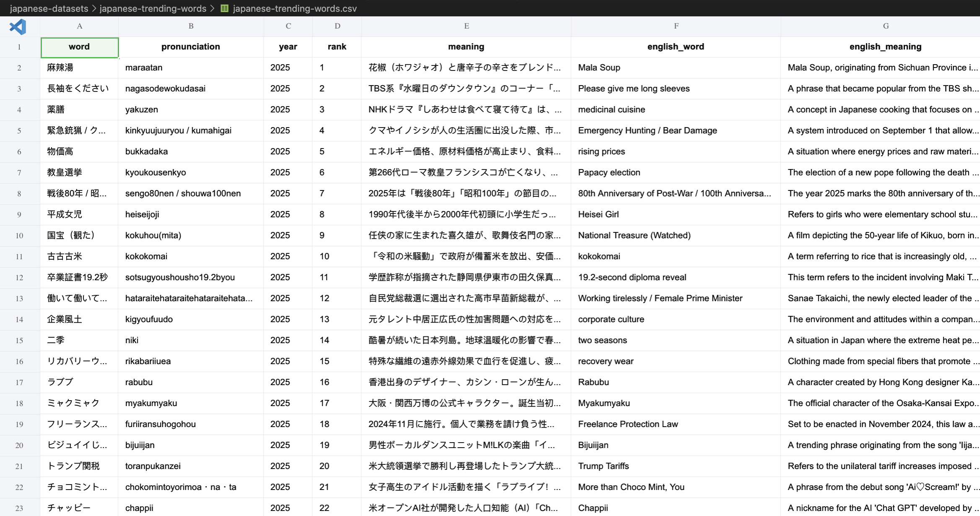Select the rank cell showing 16 for Rabubu
Screen dimensions: 980x516
pos(337,382)
